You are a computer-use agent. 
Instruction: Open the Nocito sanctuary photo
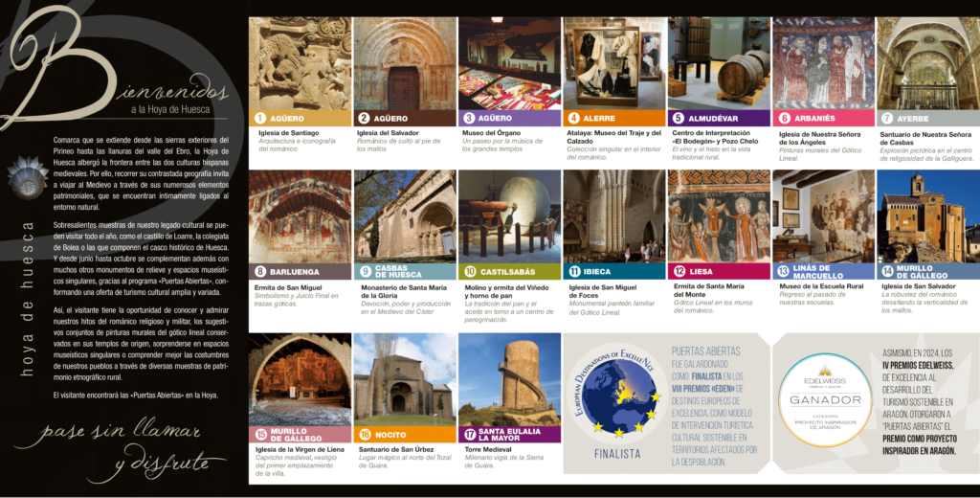tap(405, 379)
